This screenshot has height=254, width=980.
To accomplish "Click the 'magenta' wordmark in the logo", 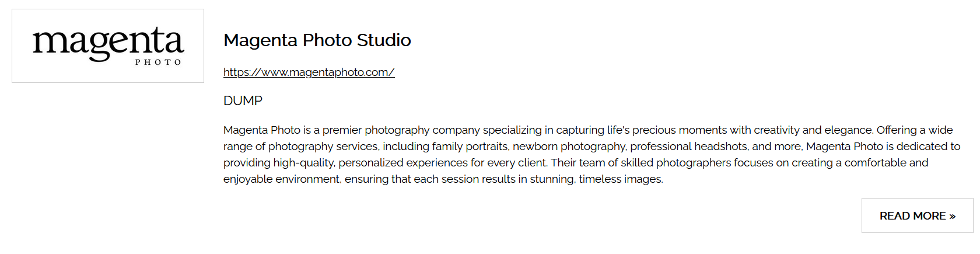I will tap(108, 42).
